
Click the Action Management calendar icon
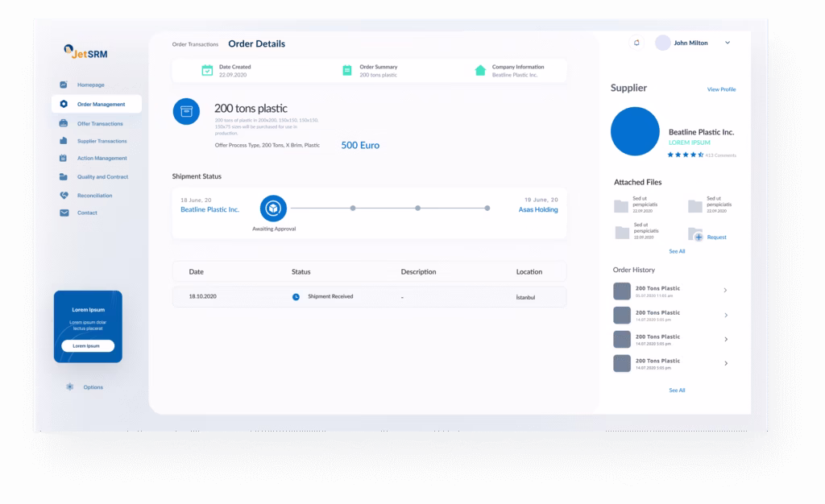coord(63,158)
